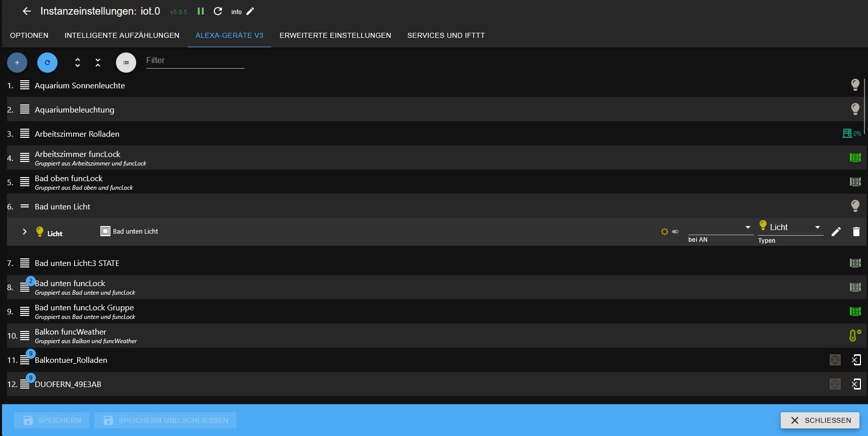Select the 'Balkon funcWeather' device name
The height and width of the screenshot is (436, 868).
pyautogui.click(x=71, y=332)
